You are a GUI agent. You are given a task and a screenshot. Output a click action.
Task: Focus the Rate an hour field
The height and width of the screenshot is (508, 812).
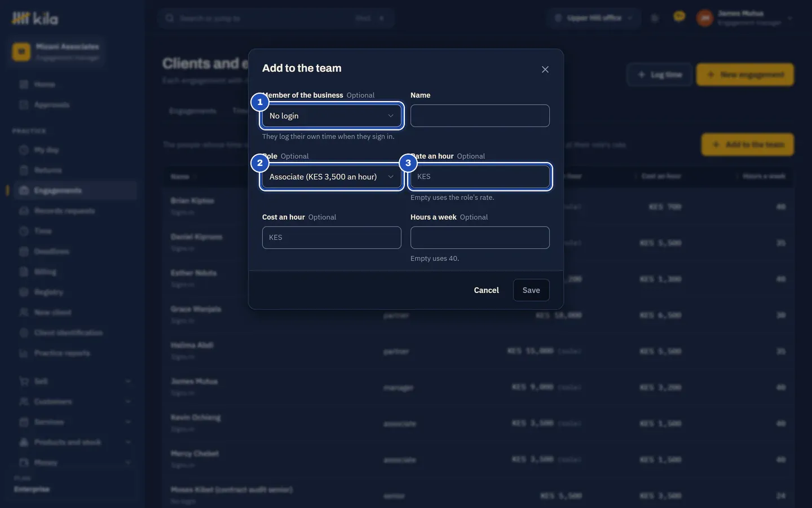pyautogui.click(x=480, y=177)
